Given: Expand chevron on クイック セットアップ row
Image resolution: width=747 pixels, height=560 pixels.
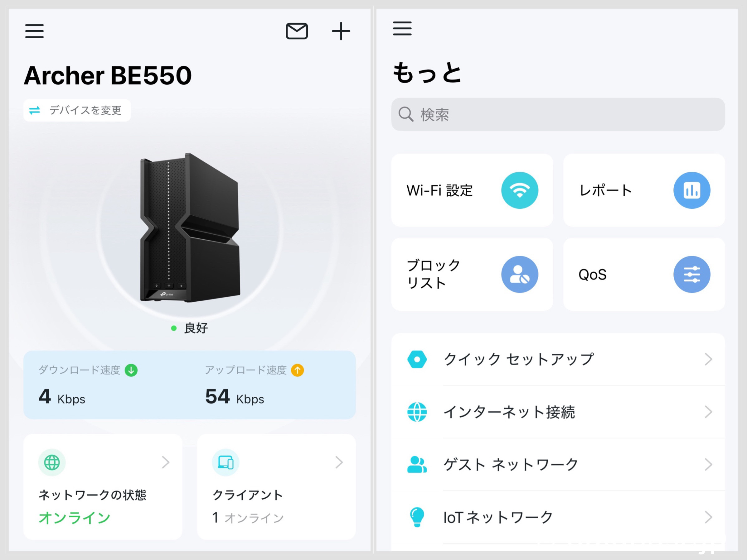Looking at the screenshot, I should pyautogui.click(x=708, y=359).
